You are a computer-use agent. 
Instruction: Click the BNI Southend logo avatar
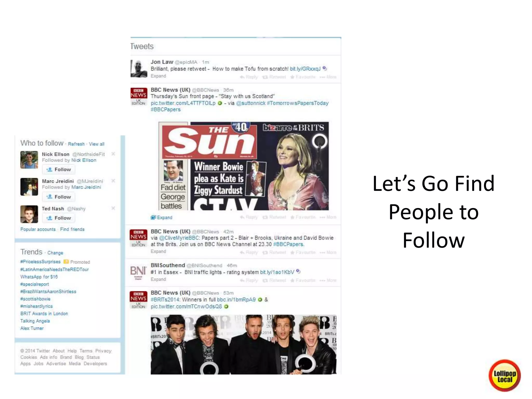138,272
